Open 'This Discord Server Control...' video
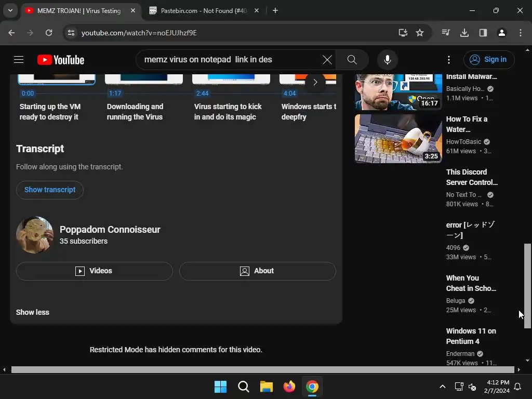 pyautogui.click(x=472, y=177)
